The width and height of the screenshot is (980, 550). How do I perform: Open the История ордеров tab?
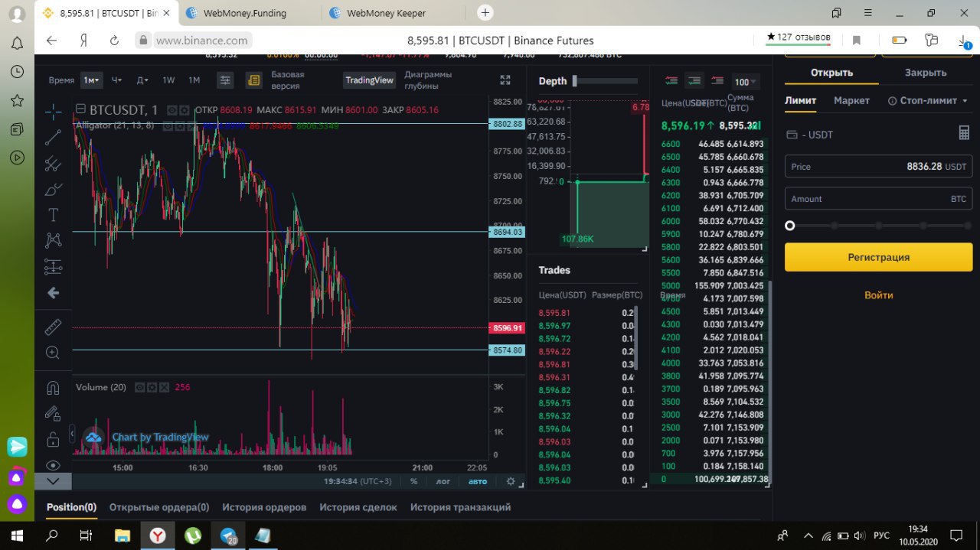(x=264, y=507)
